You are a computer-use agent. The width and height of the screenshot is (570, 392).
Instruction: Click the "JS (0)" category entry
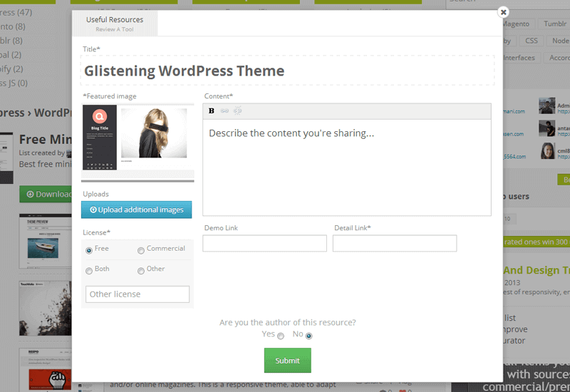coord(14,83)
